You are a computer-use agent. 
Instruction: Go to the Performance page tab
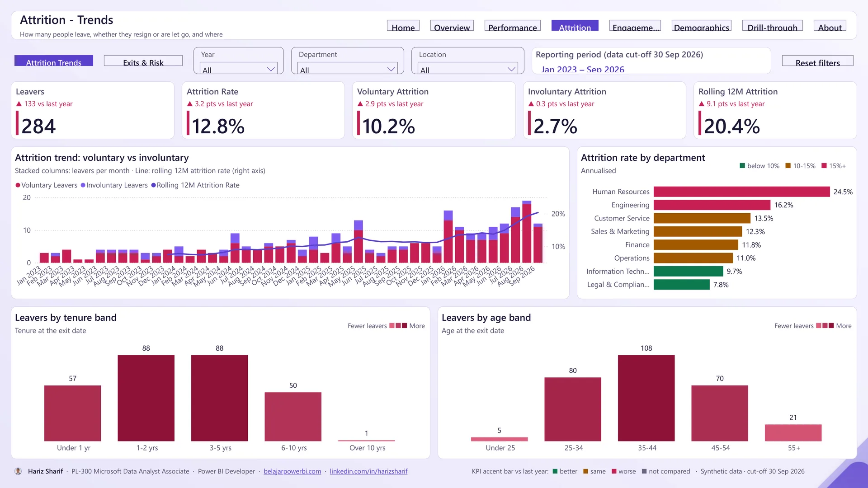513,26
